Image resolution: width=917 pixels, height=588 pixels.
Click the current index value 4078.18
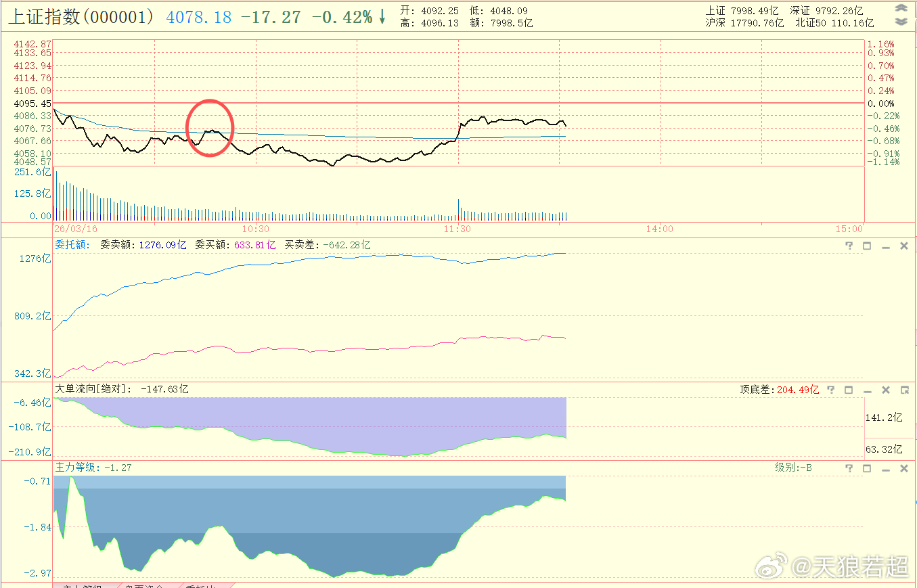[x=199, y=17]
